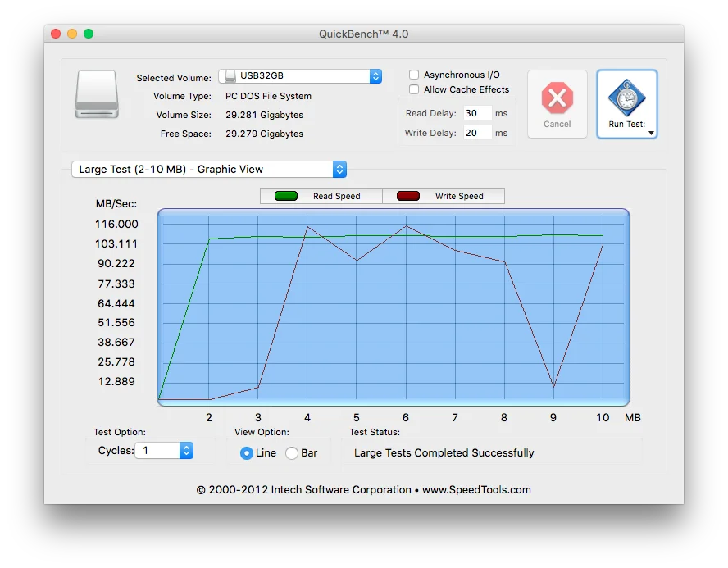The image size is (728, 568).
Task: Click the MB/Sec axis heading
Action: (x=116, y=204)
